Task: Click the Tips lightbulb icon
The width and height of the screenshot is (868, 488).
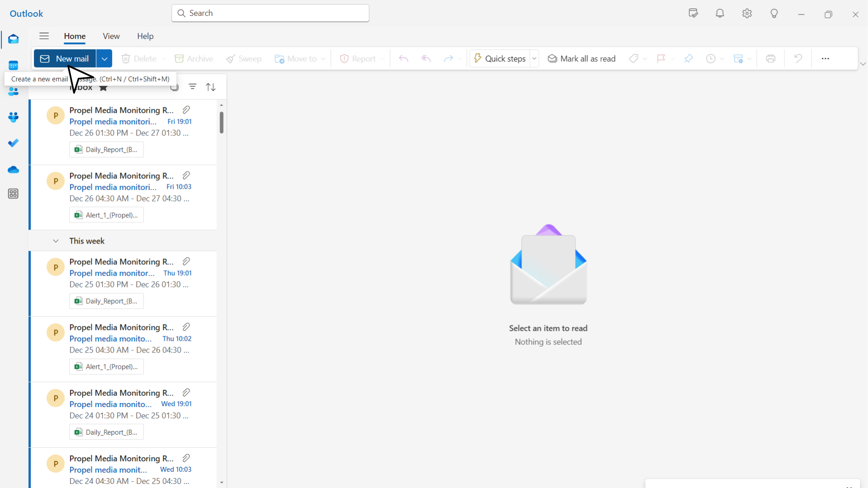Action: coord(774,14)
